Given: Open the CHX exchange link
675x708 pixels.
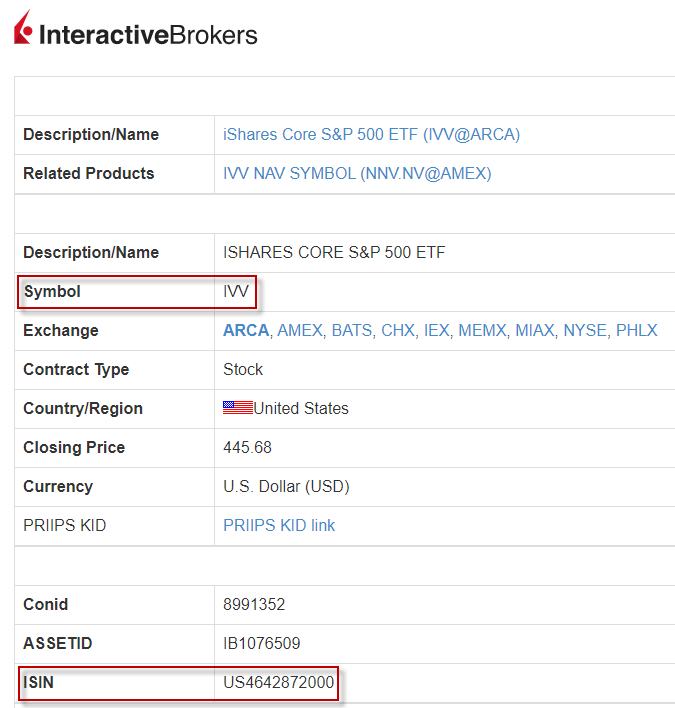Looking at the screenshot, I should pos(397,331).
